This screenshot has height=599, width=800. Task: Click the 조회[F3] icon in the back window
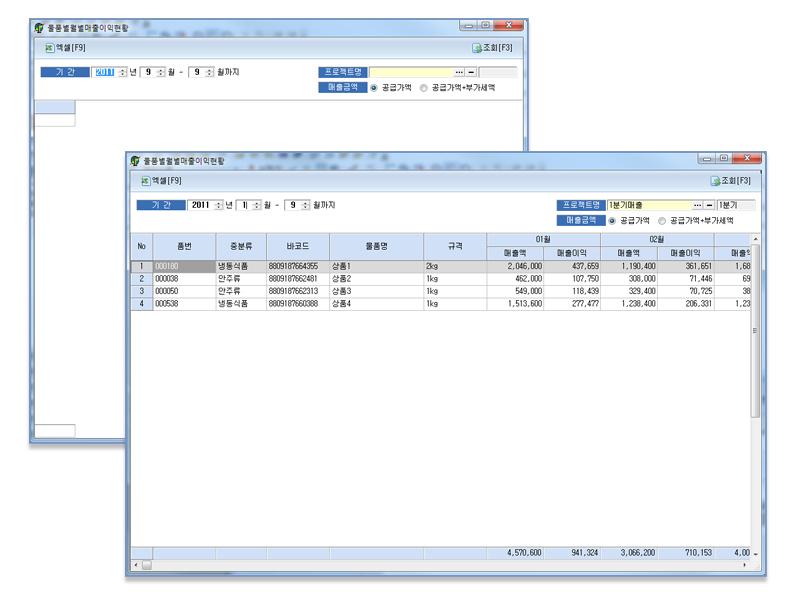(x=477, y=47)
